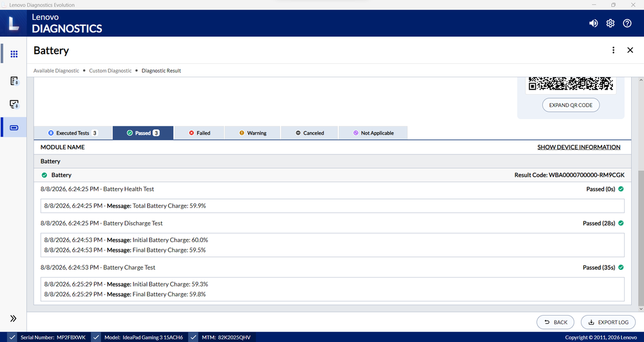Click Battery Charge Test passed check icon
The image size is (644, 342).
621,267
